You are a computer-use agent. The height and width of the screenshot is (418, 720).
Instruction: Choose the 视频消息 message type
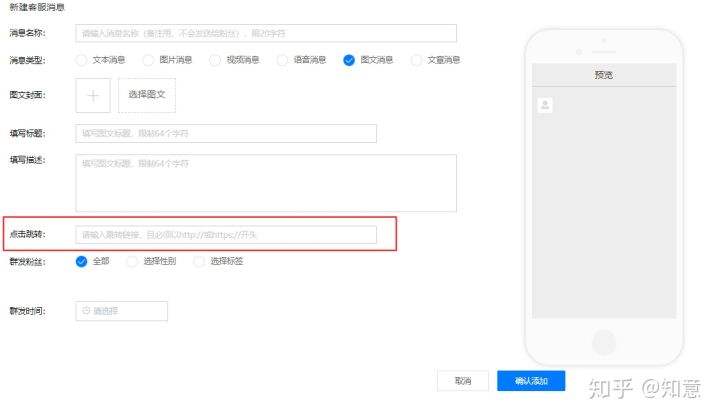(x=215, y=60)
